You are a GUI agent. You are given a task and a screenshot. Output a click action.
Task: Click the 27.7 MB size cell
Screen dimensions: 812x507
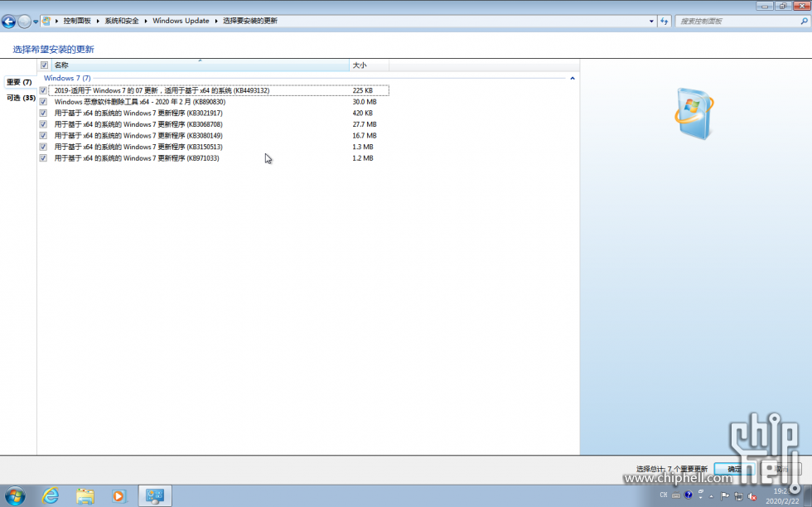pyautogui.click(x=365, y=124)
